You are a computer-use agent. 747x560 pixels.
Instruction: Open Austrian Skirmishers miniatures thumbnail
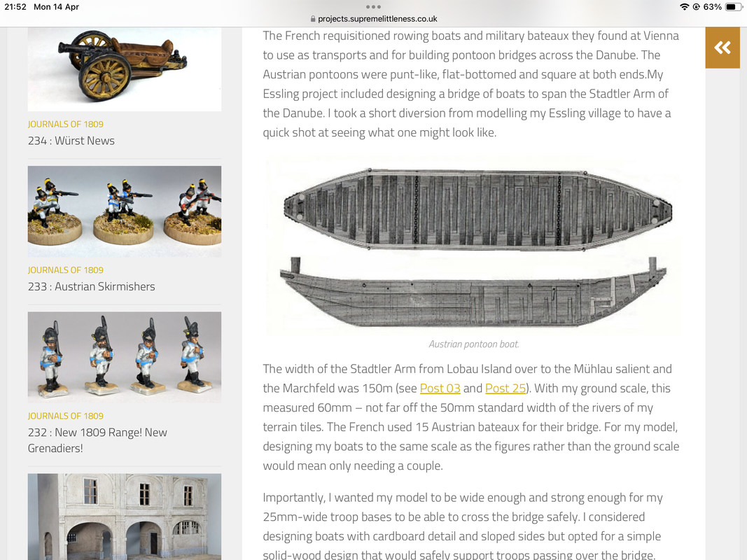click(x=125, y=211)
